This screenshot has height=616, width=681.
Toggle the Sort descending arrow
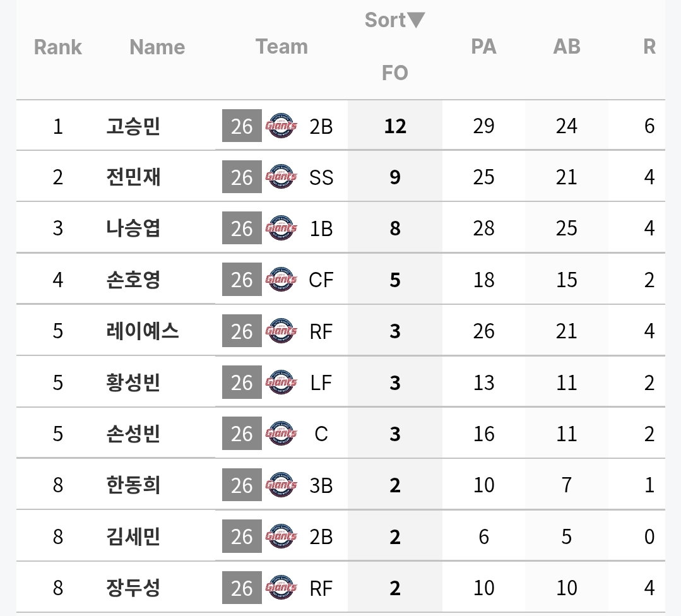point(417,20)
